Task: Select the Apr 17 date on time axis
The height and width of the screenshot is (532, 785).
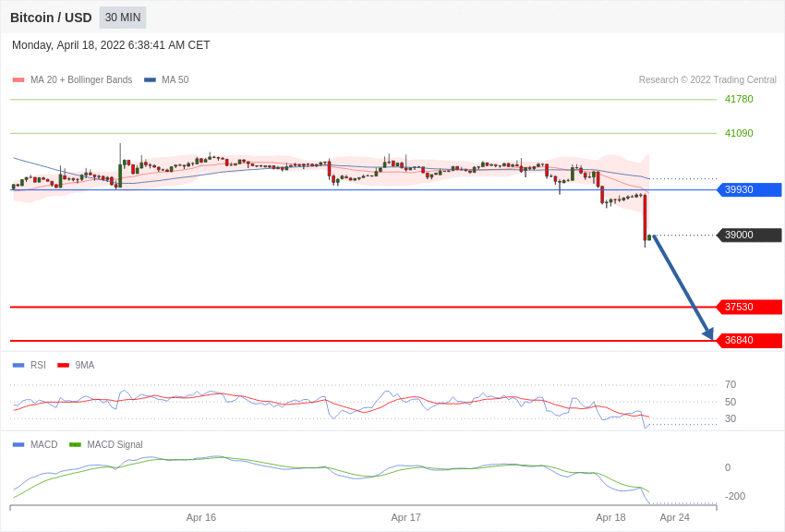Action: tap(405, 517)
